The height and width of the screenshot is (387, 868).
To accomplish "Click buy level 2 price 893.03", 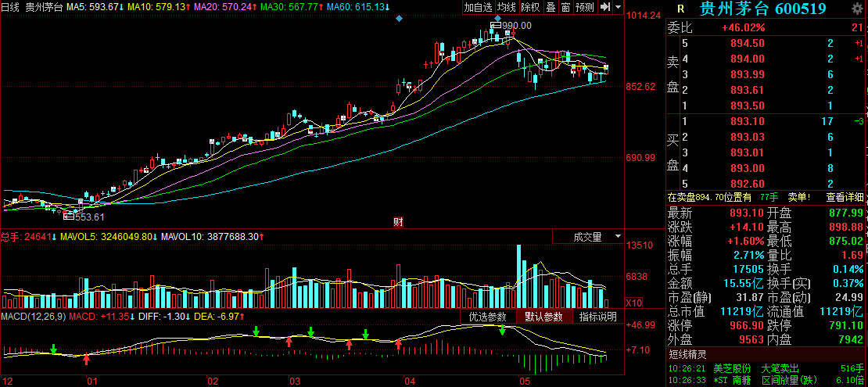I will click(746, 137).
